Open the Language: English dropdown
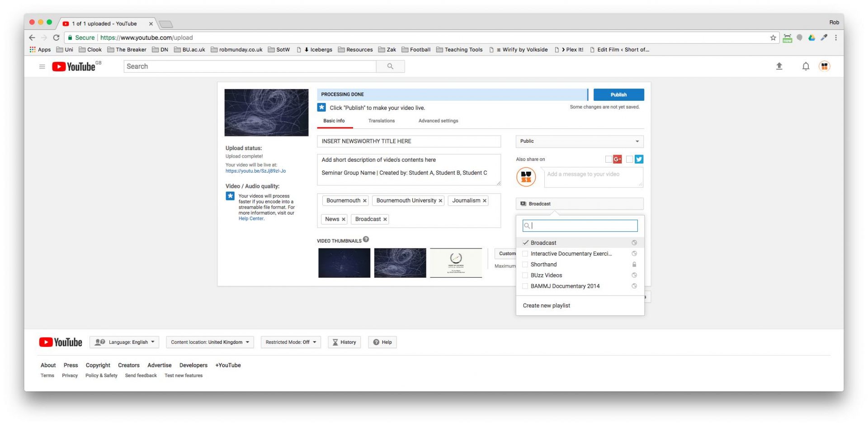Viewport: 868px width, 426px height. coord(124,342)
